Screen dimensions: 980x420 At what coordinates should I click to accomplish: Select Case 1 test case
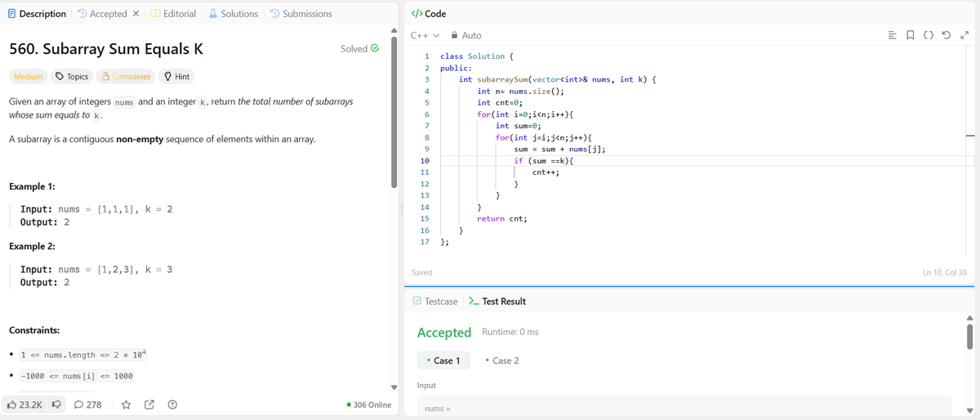[x=443, y=360]
